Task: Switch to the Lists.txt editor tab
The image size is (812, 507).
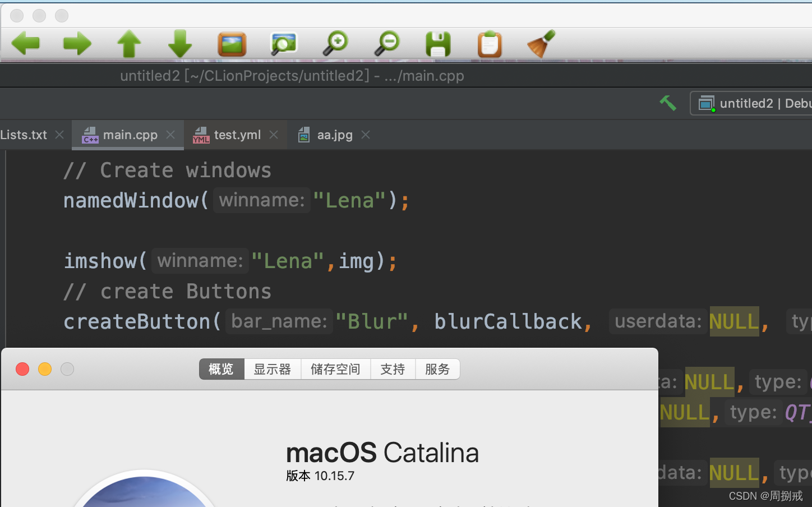Action: point(24,135)
